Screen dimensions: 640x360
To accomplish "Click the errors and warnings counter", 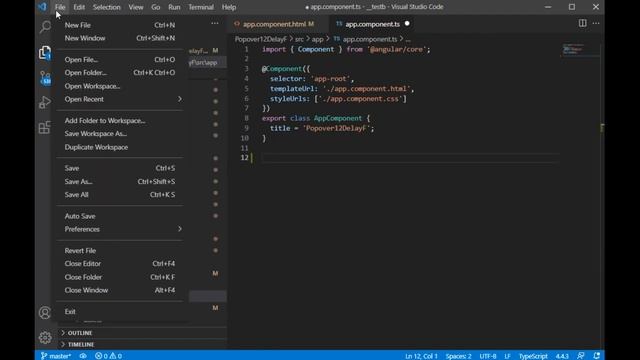I will pos(109,356).
